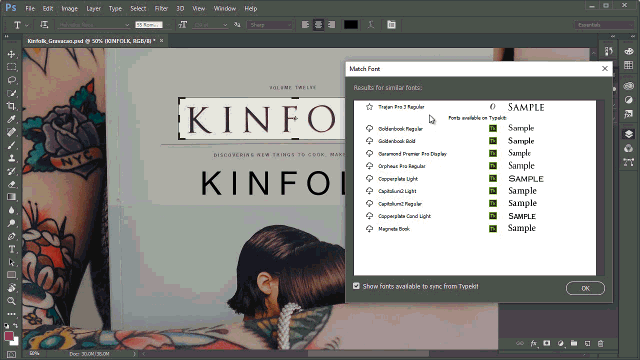Select the Eyedropper tool
This screenshot has height=360, width=640.
click(x=11, y=119)
